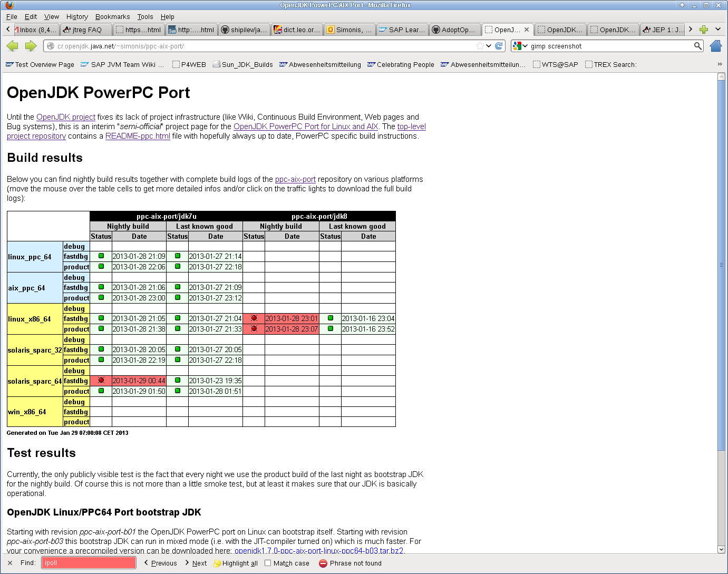The width and height of the screenshot is (728, 574).
Task: Click Previous in the find bar
Action: pyautogui.click(x=161, y=563)
